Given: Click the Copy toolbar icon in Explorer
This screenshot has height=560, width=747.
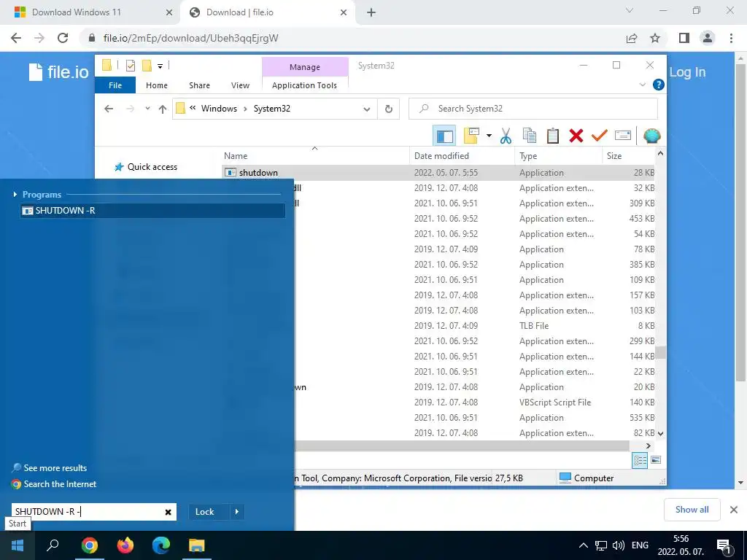Looking at the screenshot, I should tap(530, 136).
